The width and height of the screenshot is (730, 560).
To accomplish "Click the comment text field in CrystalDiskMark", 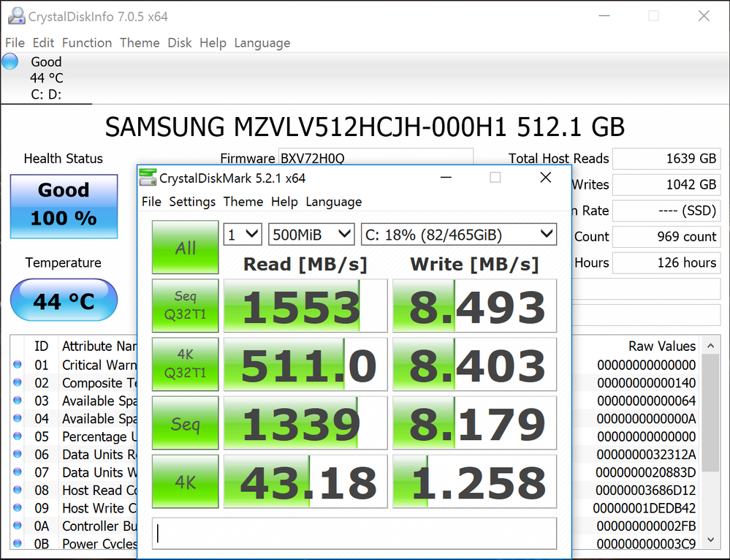I will (x=354, y=534).
